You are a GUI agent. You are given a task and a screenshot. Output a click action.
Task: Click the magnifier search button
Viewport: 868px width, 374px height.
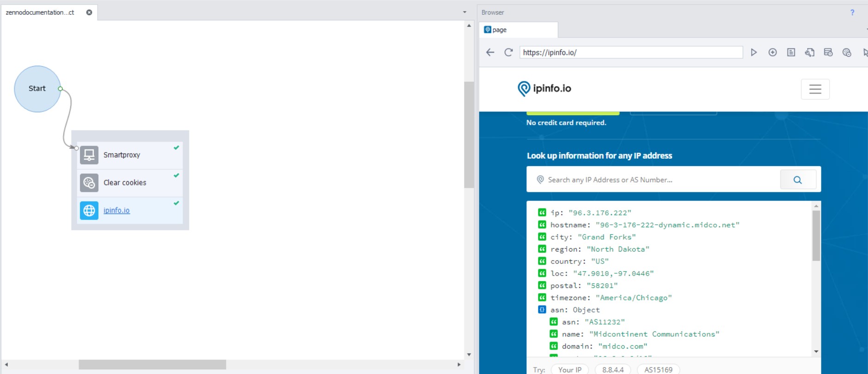pos(798,180)
